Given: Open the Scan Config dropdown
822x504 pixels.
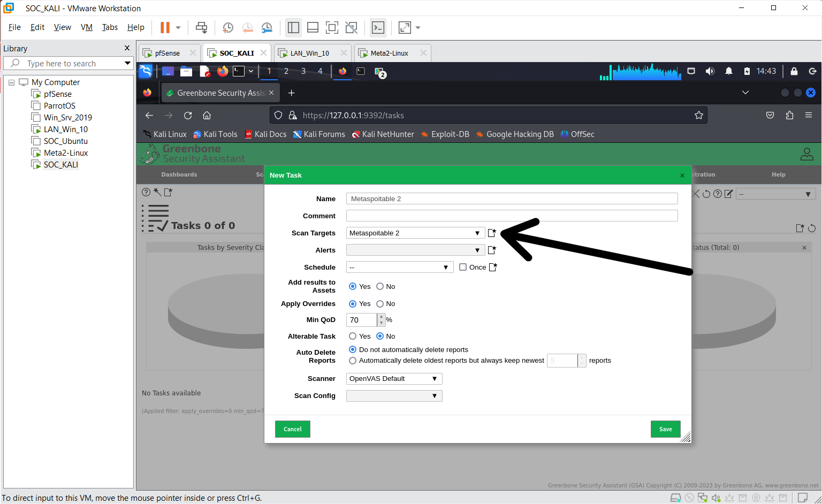Looking at the screenshot, I should [x=394, y=396].
